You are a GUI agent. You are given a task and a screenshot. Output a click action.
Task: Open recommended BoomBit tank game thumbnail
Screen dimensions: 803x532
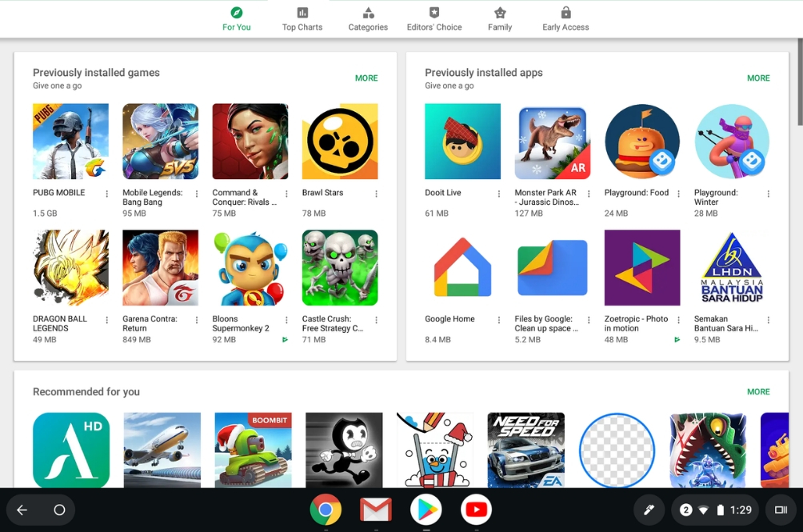(253, 450)
